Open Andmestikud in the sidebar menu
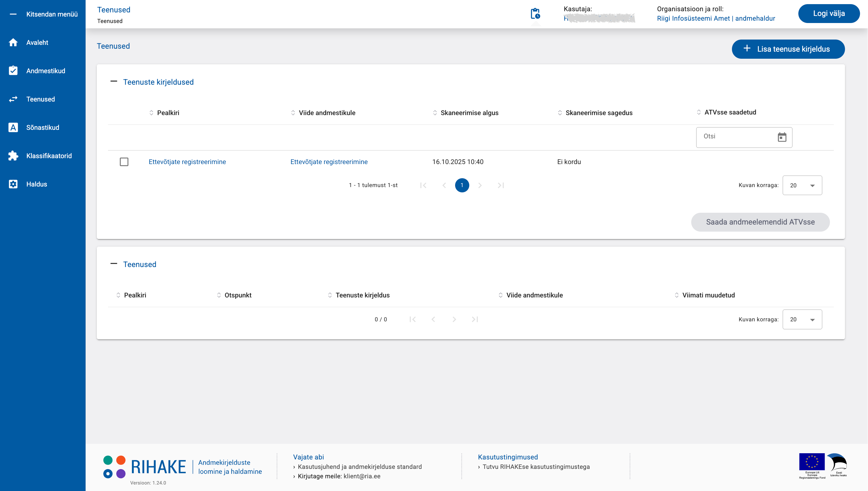The image size is (868, 491). [x=45, y=71]
